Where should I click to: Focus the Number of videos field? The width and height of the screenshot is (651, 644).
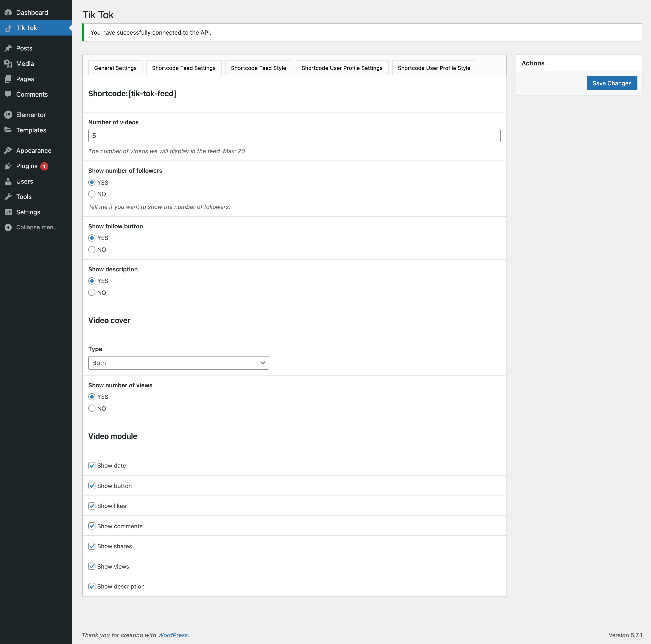coord(294,136)
